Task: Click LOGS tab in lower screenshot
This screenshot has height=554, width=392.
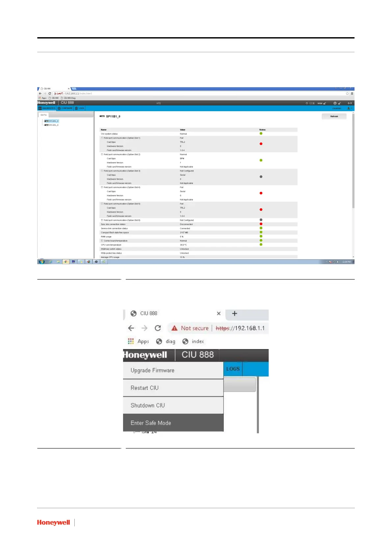Action: (233, 369)
